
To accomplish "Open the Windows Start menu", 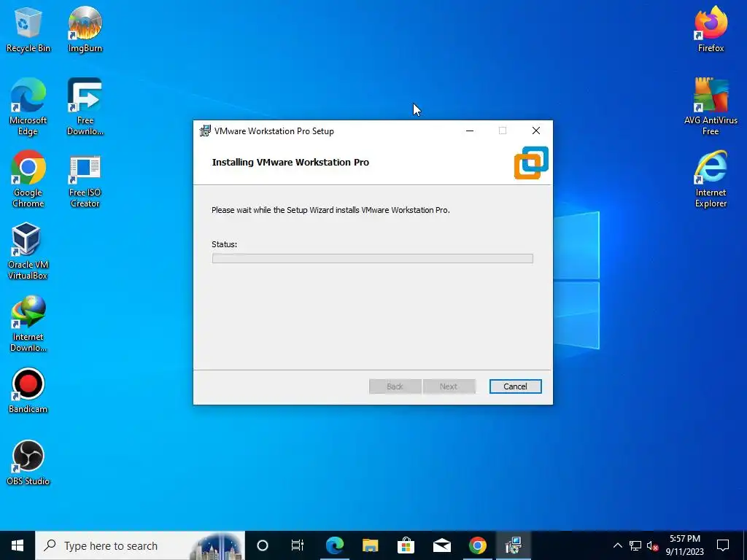I will [x=18, y=545].
